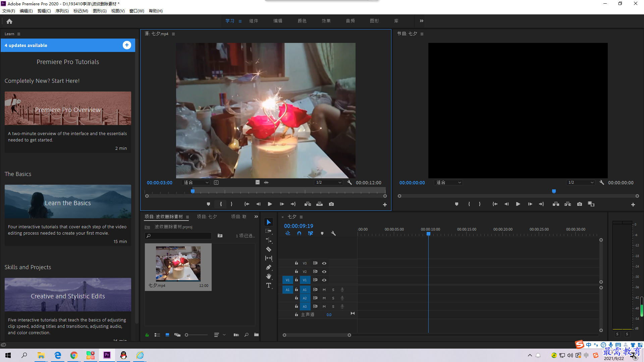Viewport: 644px width, 362px height.
Task: Open sort icons dropdown in project panel
Action: pos(219,335)
